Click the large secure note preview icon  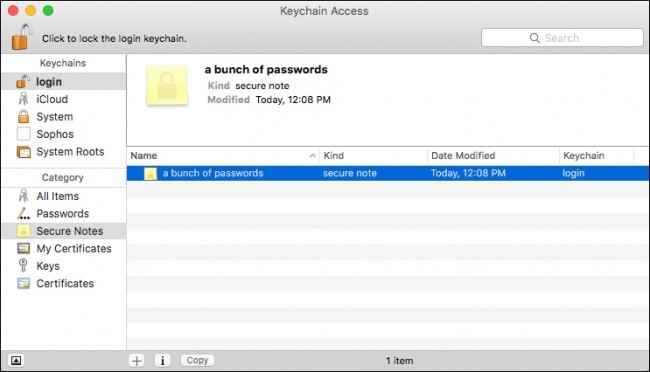pyautogui.click(x=167, y=85)
